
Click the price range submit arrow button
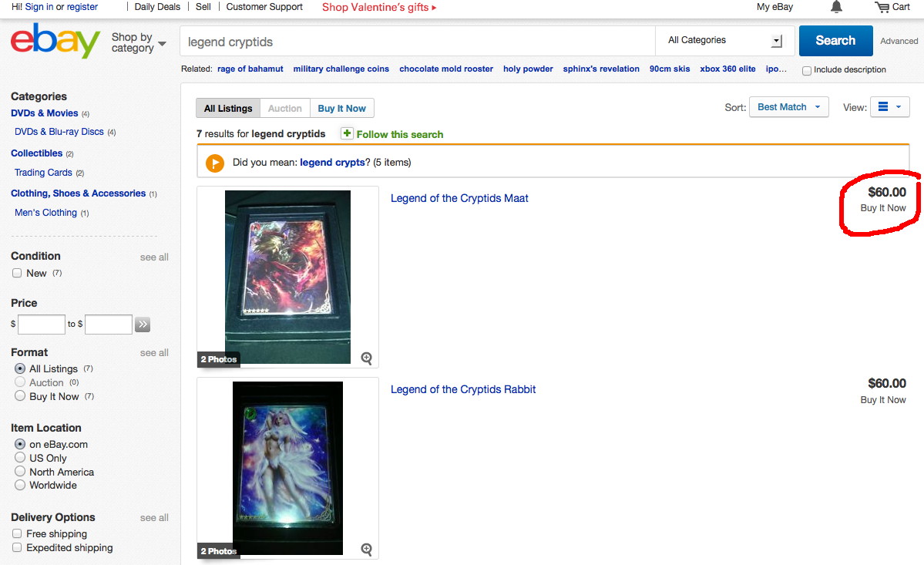(143, 324)
